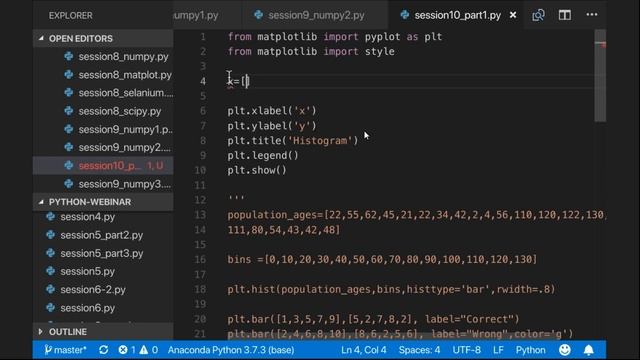Image resolution: width=640 pixels, height=360 pixels.
Task: Collapse the PYTHON-WEBINAR folder section
Action: click(x=103, y=202)
